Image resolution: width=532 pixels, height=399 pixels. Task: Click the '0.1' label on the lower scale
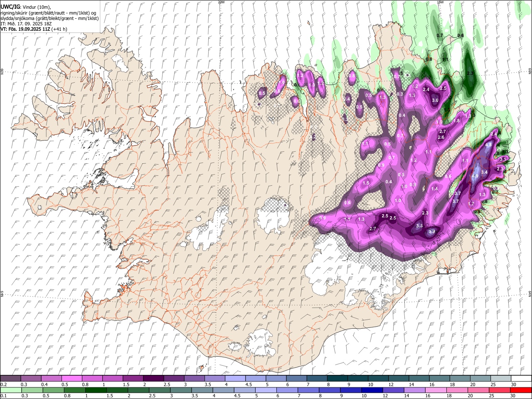[3, 396]
